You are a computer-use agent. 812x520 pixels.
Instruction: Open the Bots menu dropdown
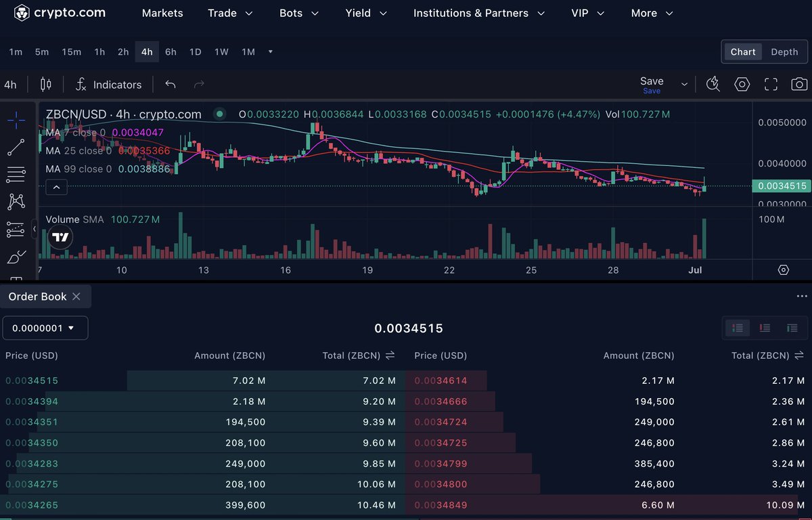300,13
